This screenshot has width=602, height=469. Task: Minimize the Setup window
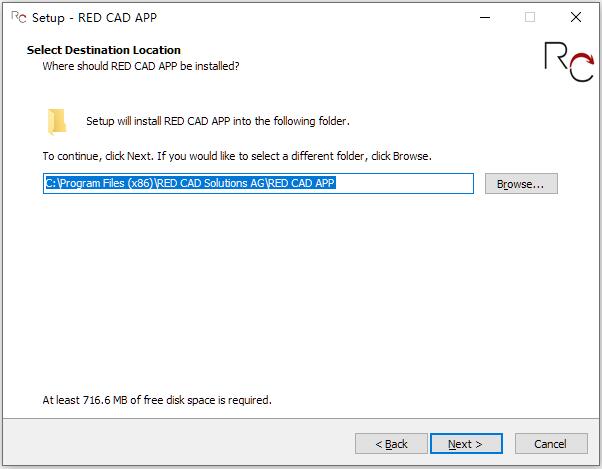coord(485,17)
